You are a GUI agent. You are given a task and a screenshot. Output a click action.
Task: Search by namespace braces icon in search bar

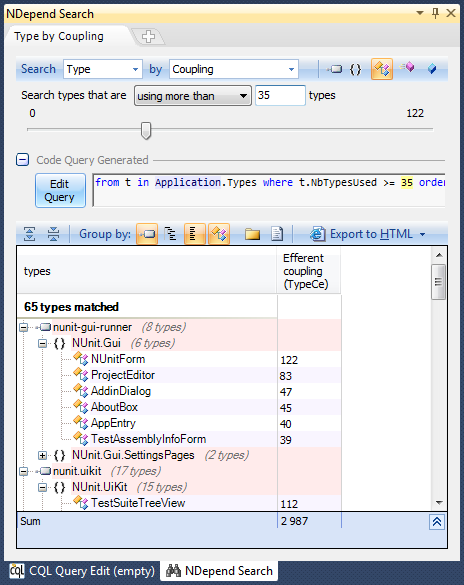pyautogui.click(x=355, y=69)
